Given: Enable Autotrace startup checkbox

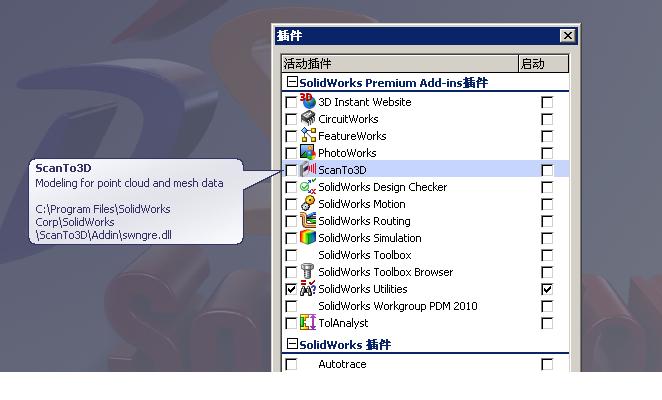Looking at the screenshot, I should 547,364.
